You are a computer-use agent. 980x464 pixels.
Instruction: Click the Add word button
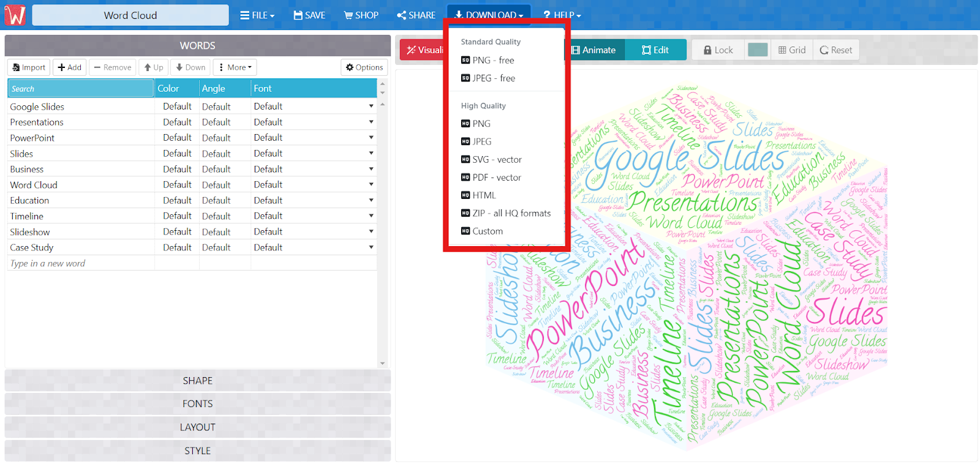(70, 67)
